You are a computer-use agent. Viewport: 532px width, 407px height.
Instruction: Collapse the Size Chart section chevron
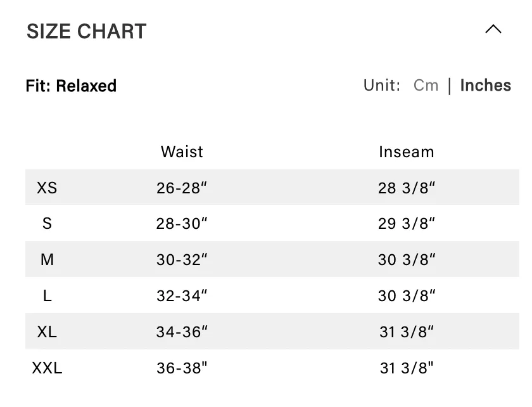(493, 29)
